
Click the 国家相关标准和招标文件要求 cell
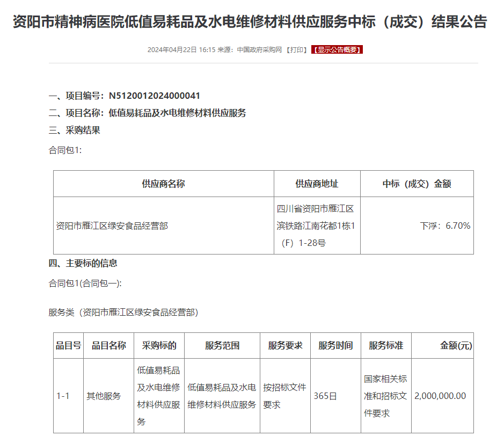(386, 396)
